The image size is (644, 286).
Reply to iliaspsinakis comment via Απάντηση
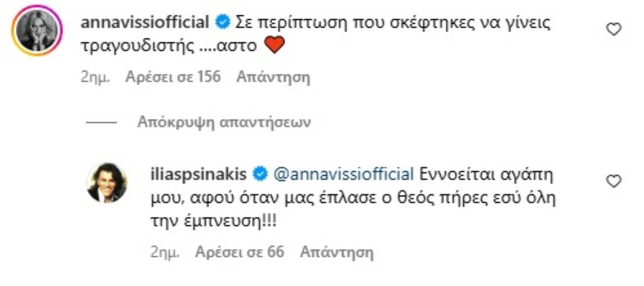click(x=337, y=253)
